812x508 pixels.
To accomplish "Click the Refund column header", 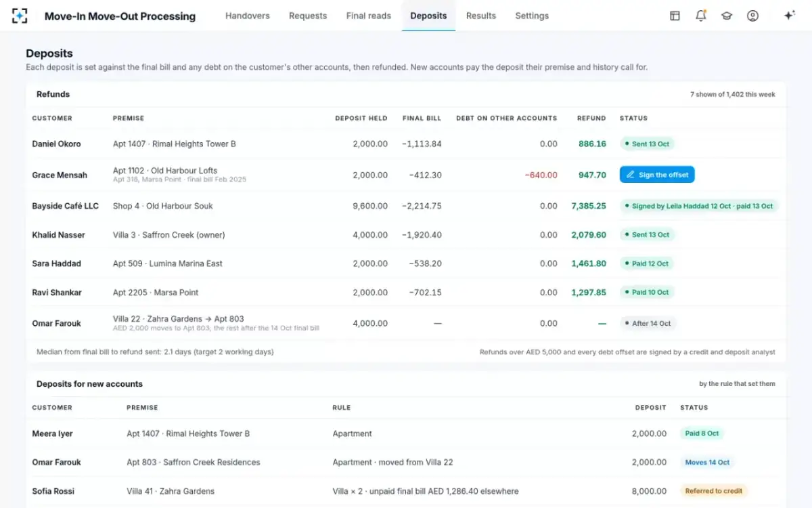I will click(x=591, y=118).
